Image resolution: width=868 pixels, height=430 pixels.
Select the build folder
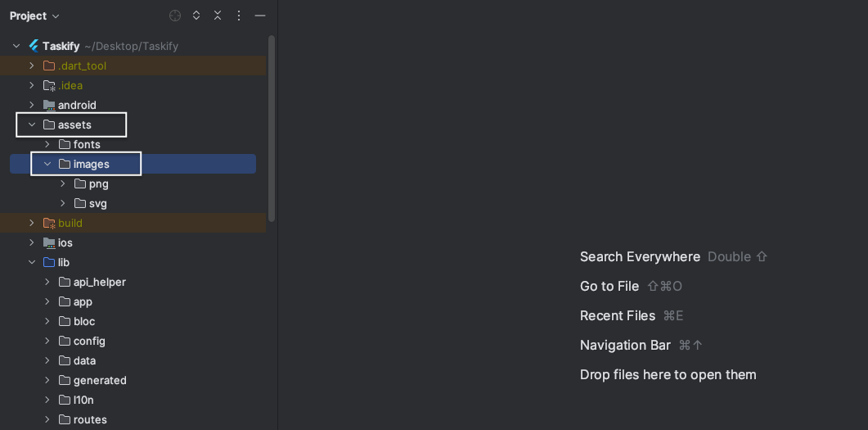(70, 223)
